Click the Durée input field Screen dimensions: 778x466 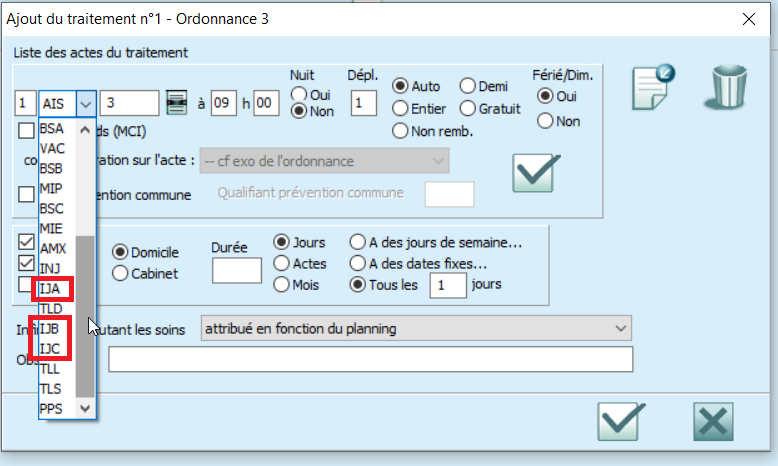coord(237,270)
